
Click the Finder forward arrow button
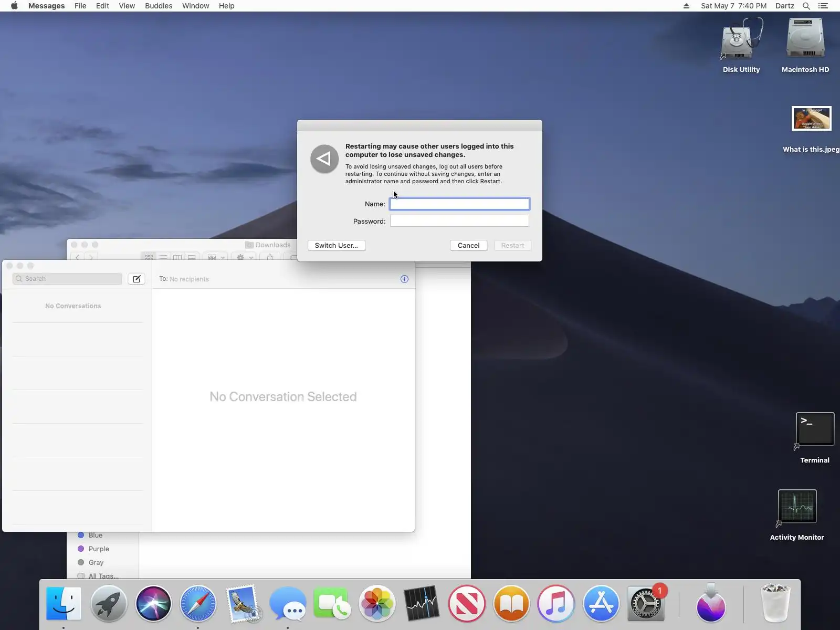(x=91, y=257)
